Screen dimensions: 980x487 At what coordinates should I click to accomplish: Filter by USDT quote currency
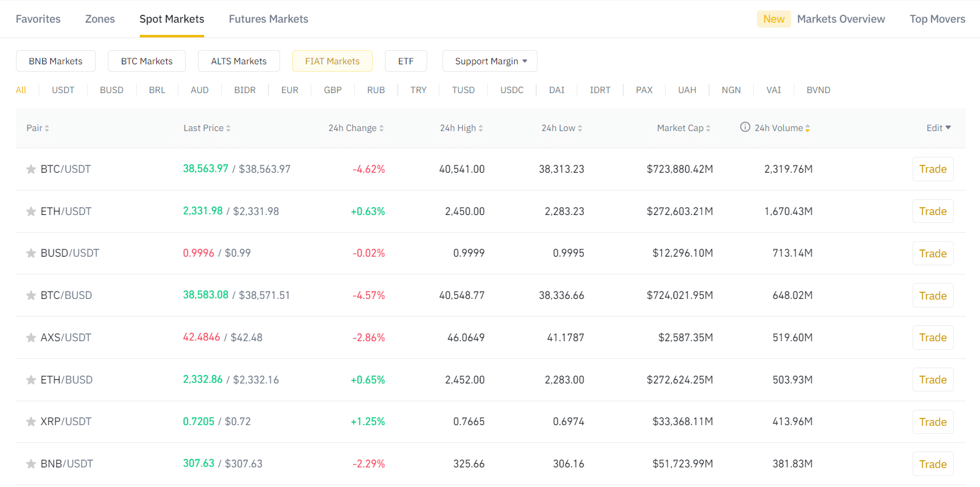pyautogui.click(x=63, y=90)
